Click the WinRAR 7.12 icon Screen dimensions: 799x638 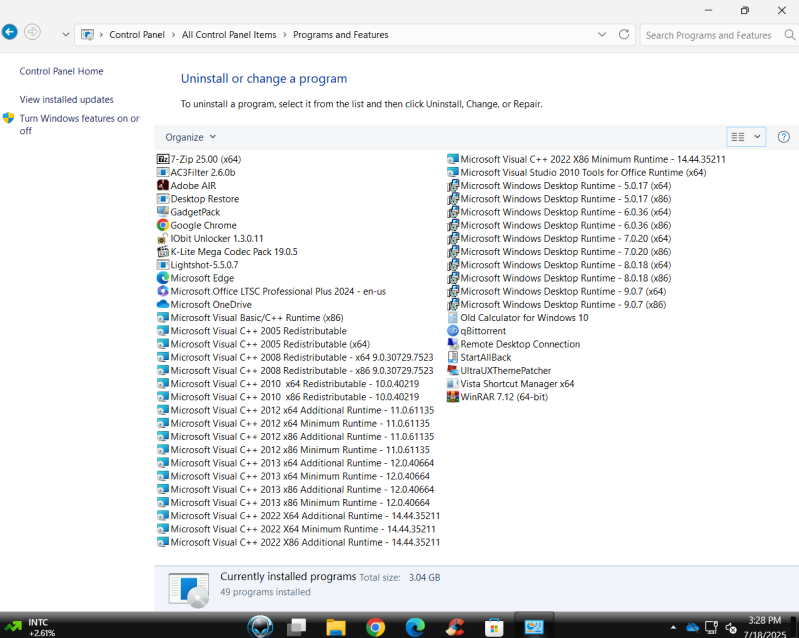tap(452, 397)
